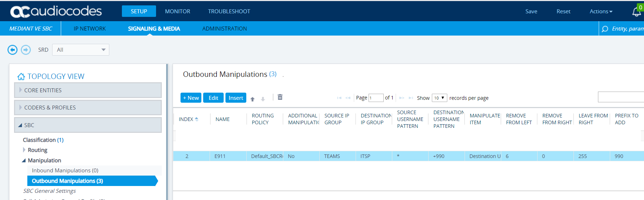The width and height of the screenshot is (644, 200).
Task: Expand the Core Entities section
Action: pos(20,90)
